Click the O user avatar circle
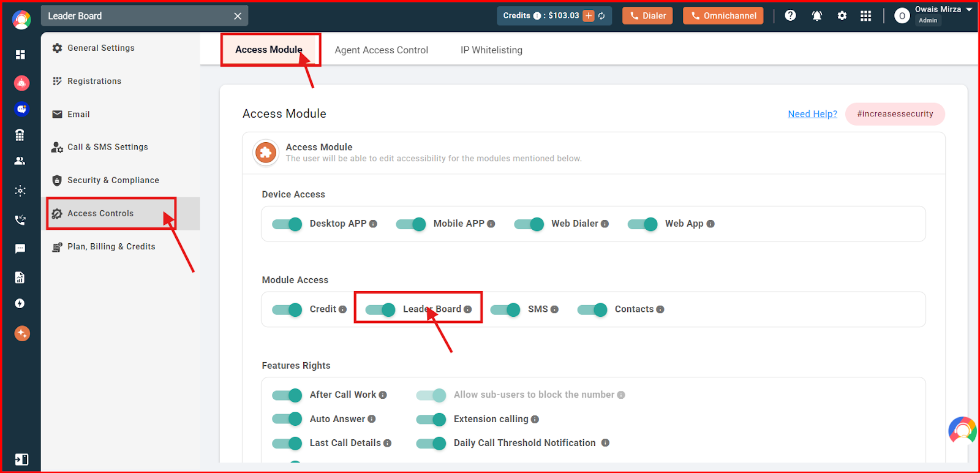The height and width of the screenshot is (473, 980). coord(902,16)
